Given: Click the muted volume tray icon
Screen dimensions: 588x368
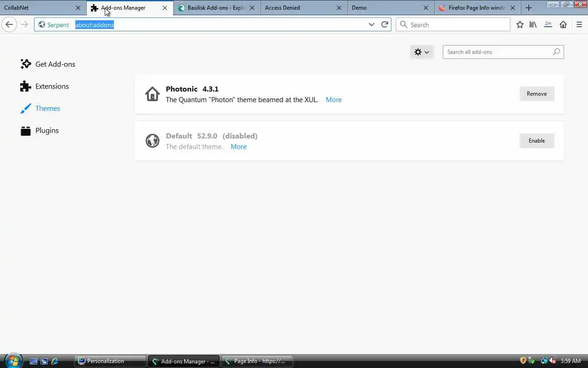Looking at the screenshot, I should [553, 361].
